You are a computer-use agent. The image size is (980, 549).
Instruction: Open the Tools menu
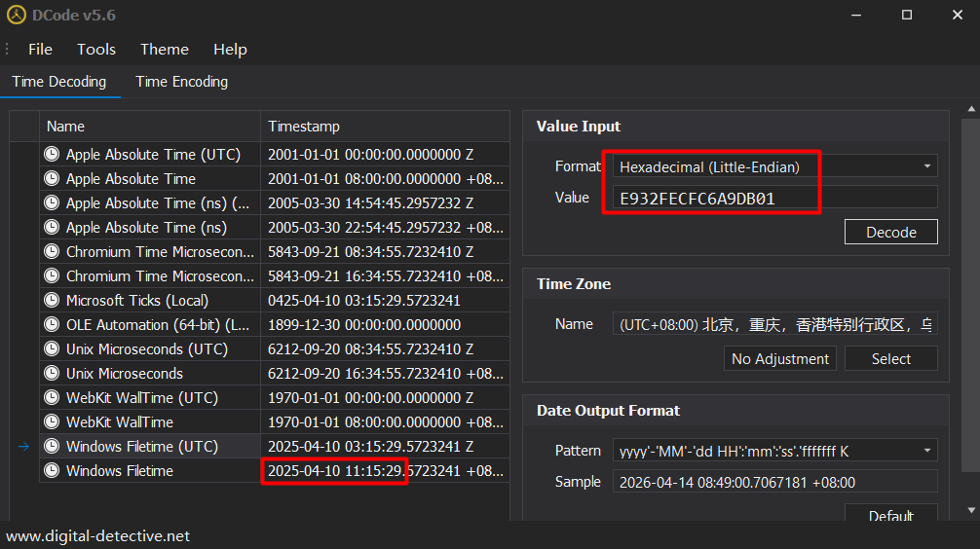(96, 50)
